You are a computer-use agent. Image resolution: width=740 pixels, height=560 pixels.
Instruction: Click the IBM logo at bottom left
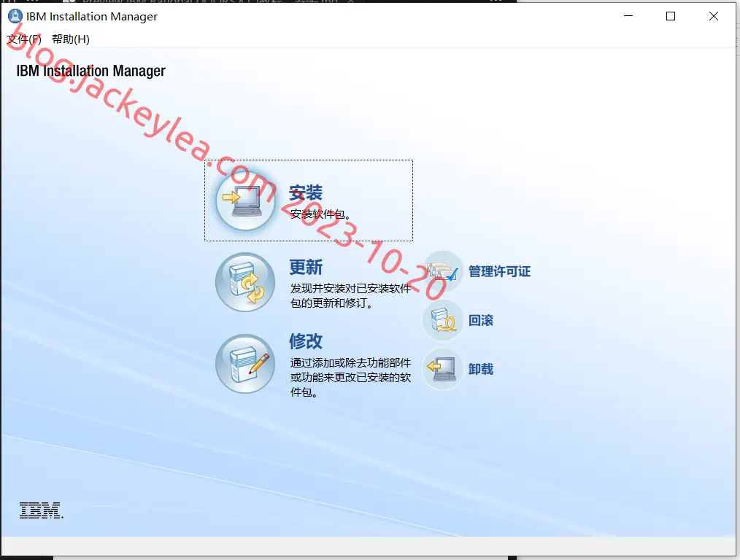tap(42, 510)
